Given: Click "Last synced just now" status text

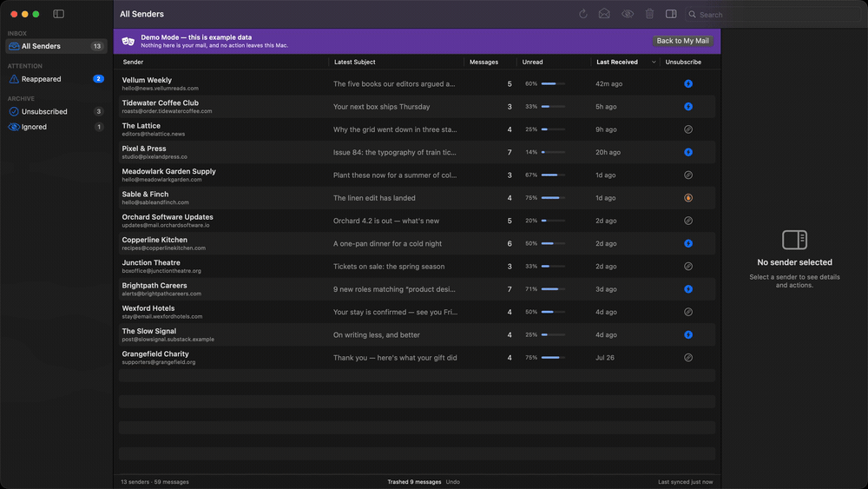Looking at the screenshot, I should pyautogui.click(x=686, y=482).
